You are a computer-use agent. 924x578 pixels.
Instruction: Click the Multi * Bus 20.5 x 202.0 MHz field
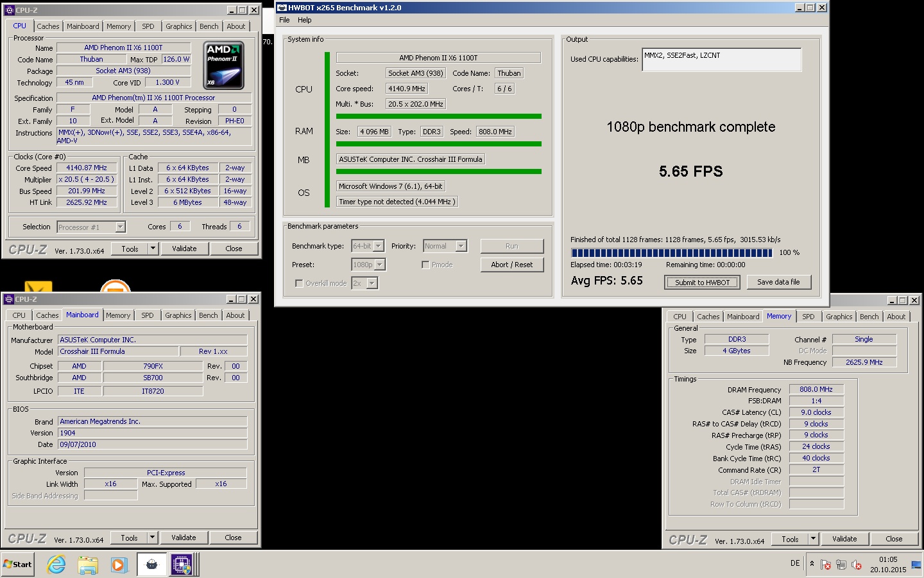coord(416,104)
